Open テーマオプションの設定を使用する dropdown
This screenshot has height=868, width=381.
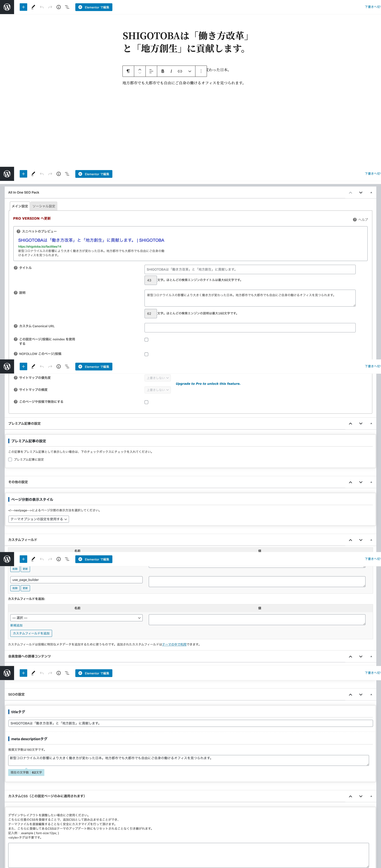39,519
